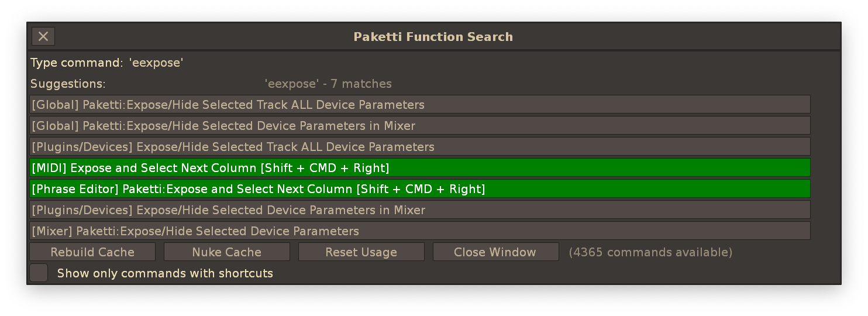
Task: Click the 'Suggestions:' label
Action: pyautogui.click(x=68, y=84)
